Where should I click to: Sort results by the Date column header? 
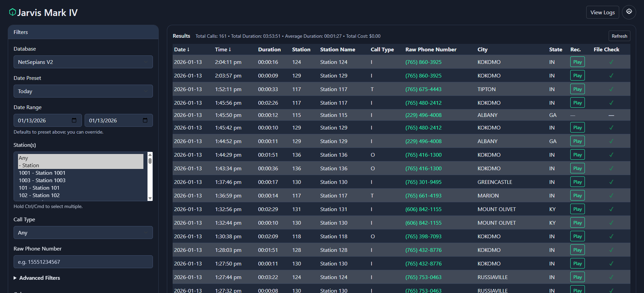click(x=182, y=50)
